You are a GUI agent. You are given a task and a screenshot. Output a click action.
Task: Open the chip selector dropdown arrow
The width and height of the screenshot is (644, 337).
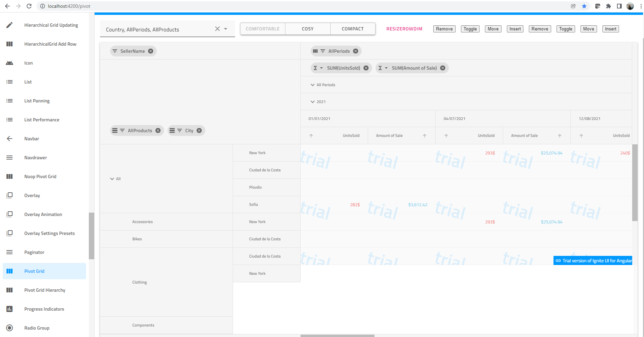[x=226, y=29]
